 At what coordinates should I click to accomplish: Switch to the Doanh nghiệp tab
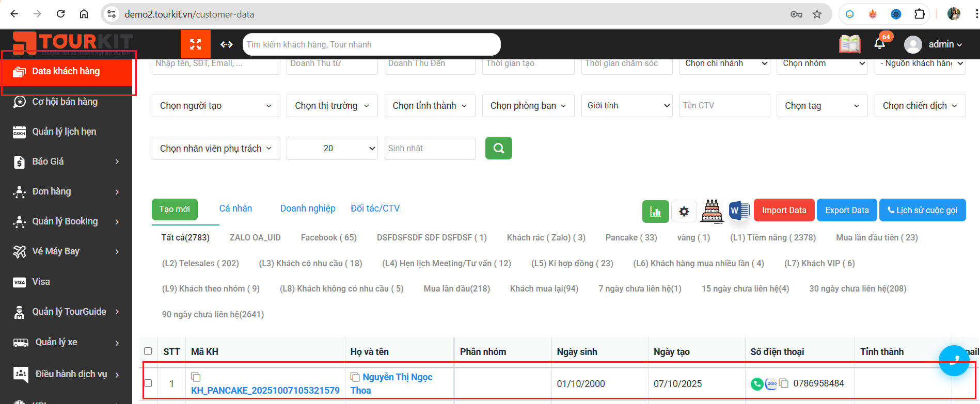(x=308, y=208)
